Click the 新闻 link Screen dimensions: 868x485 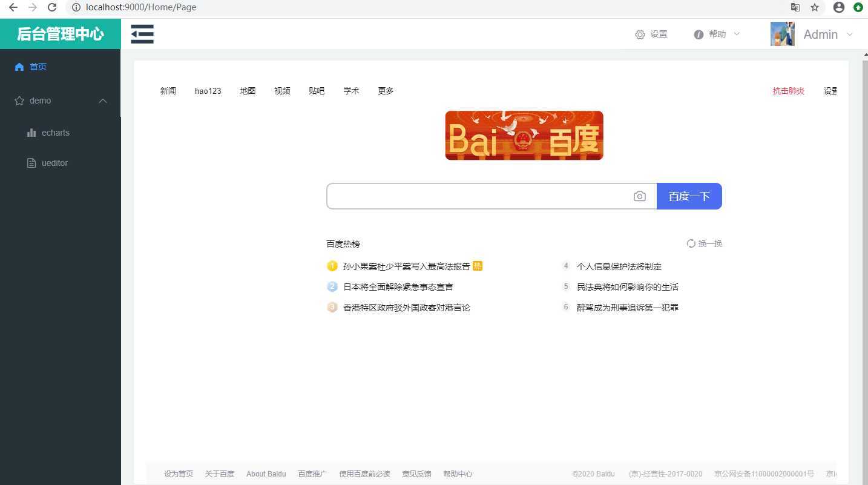168,91
